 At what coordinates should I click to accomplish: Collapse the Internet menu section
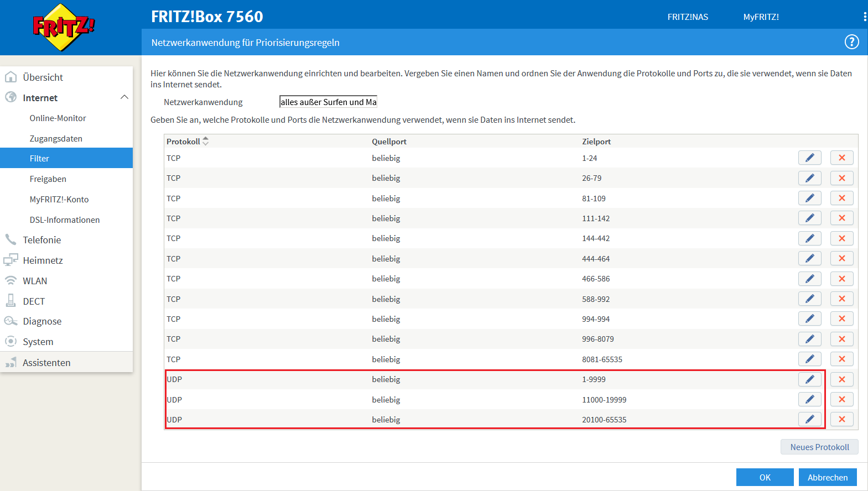(x=124, y=97)
